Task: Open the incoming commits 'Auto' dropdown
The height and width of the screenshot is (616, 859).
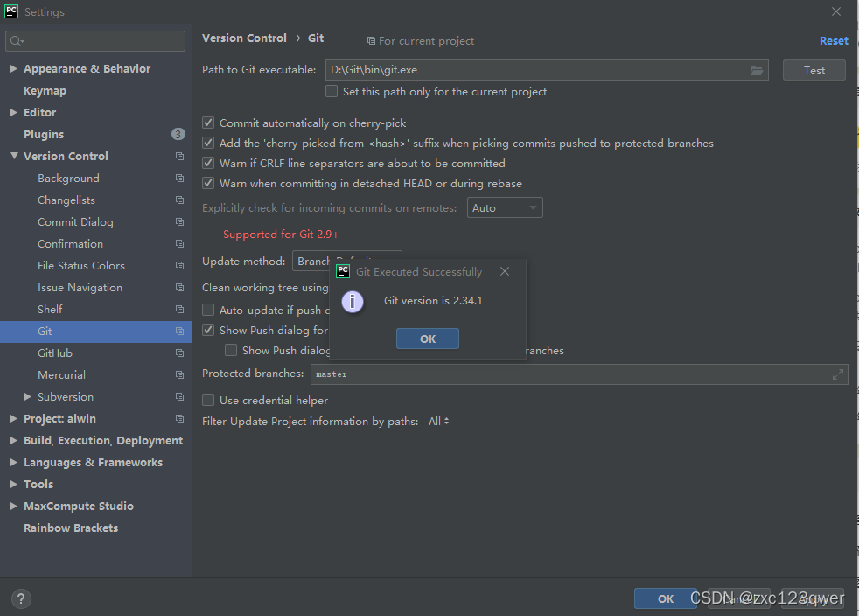Action: [x=505, y=207]
